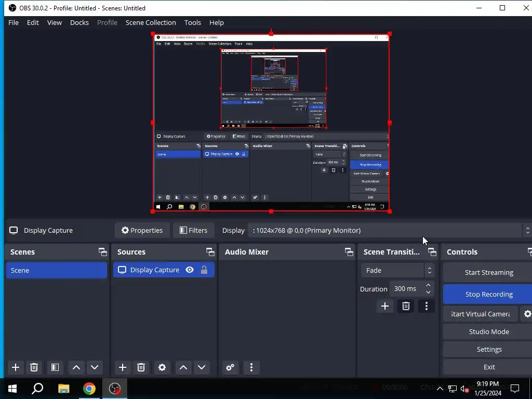The width and height of the screenshot is (532, 399).
Task: Open OBS Settings from Controls
Action: 488,349
